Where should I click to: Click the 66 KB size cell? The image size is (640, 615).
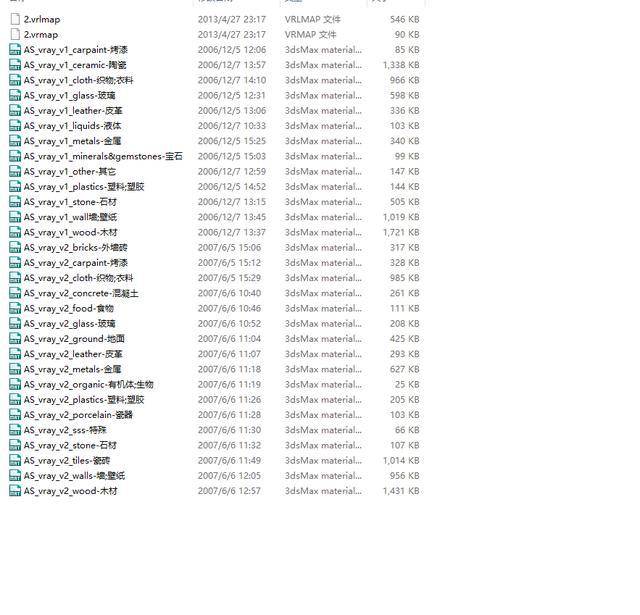pos(407,430)
